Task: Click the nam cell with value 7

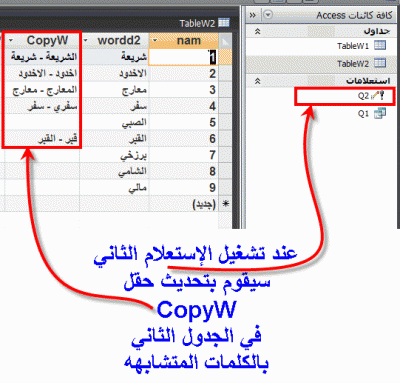Action: [x=184, y=155]
